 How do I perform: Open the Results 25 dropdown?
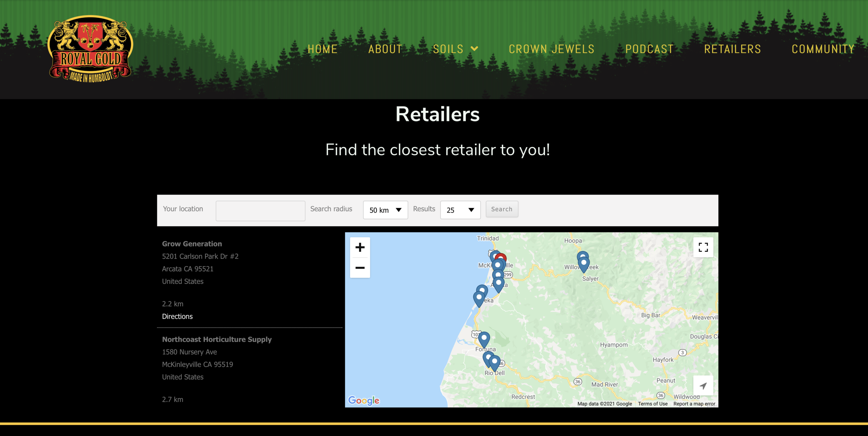pyautogui.click(x=460, y=210)
